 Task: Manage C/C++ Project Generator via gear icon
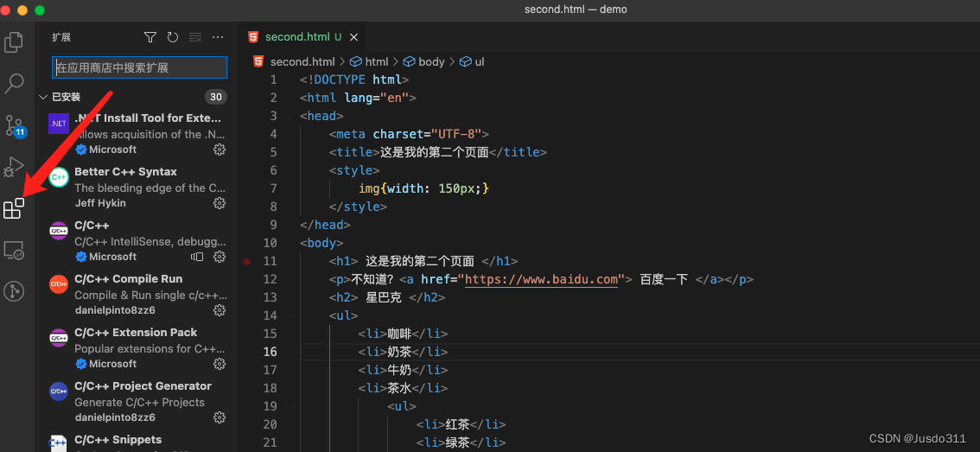[220, 417]
